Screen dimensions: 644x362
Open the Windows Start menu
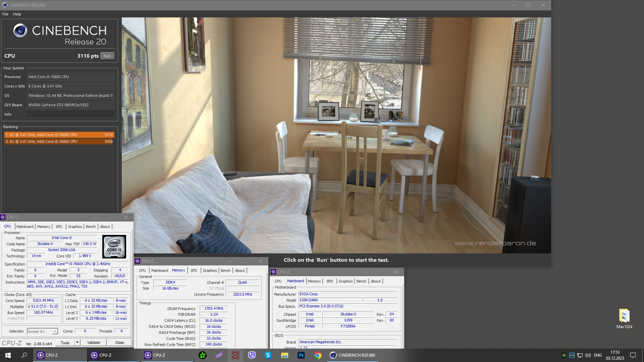(x=8, y=355)
